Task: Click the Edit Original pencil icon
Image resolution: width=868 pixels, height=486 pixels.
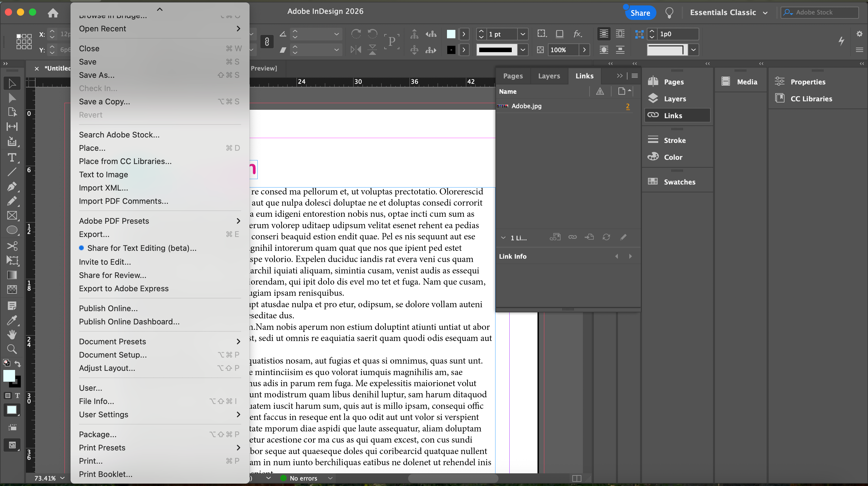Action: (623, 237)
